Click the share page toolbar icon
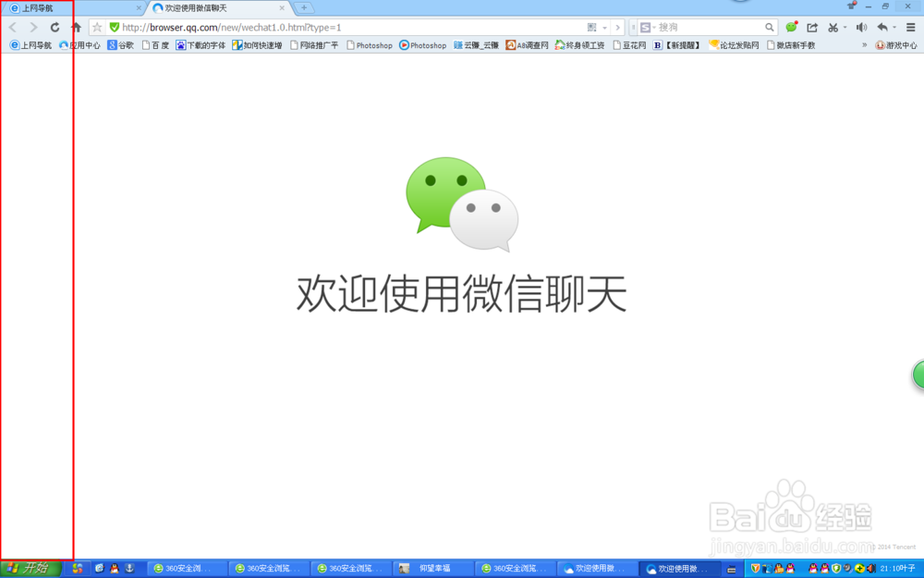The image size is (924, 578). (x=812, y=27)
